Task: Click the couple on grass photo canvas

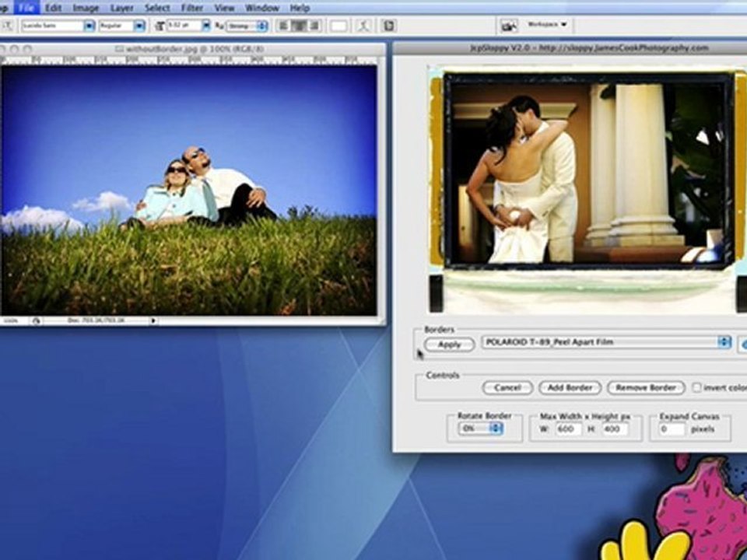Action: (188, 191)
